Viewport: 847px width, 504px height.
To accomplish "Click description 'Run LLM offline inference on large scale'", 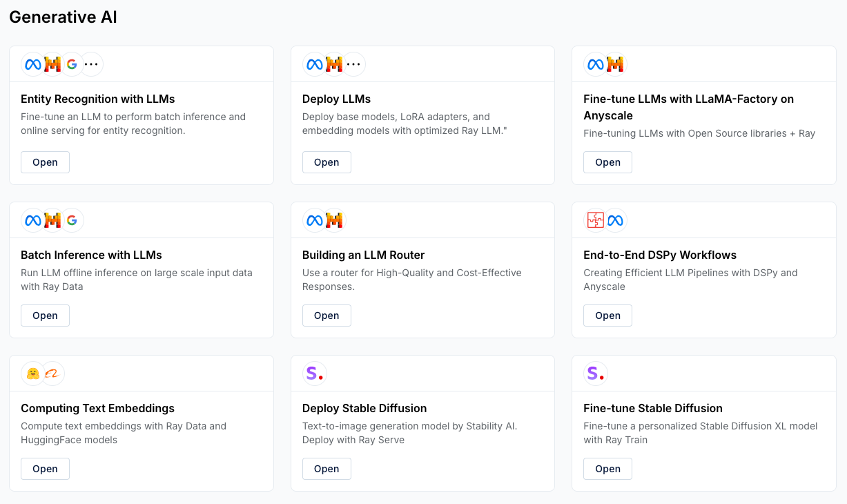I will (137, 280).
